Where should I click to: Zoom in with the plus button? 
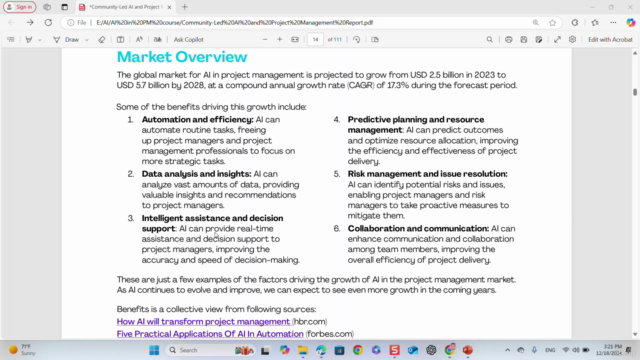tap(280, 40)
